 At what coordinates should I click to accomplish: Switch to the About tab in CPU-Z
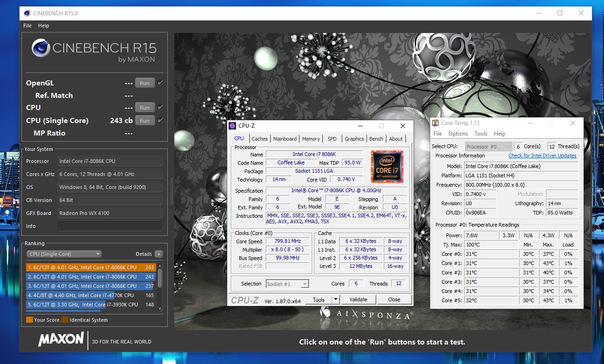[x=396, y=139]
